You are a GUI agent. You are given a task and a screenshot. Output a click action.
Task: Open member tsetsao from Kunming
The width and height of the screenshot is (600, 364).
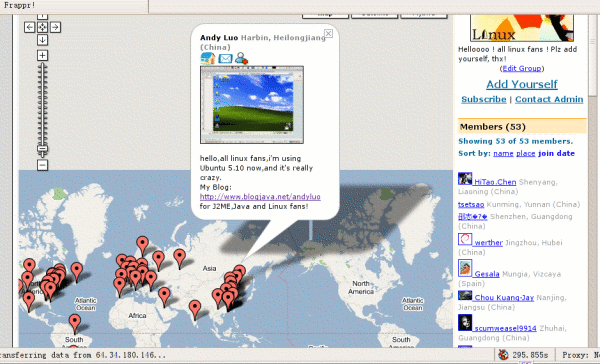pos(471,205)
